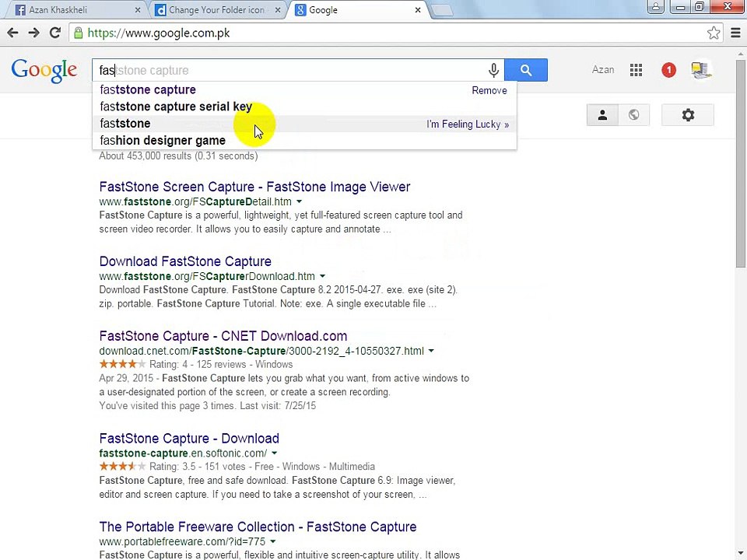Image resolution: width=747 pixels, height=560 pixels.
Task: Open a new tab
Action: (442, 10)
